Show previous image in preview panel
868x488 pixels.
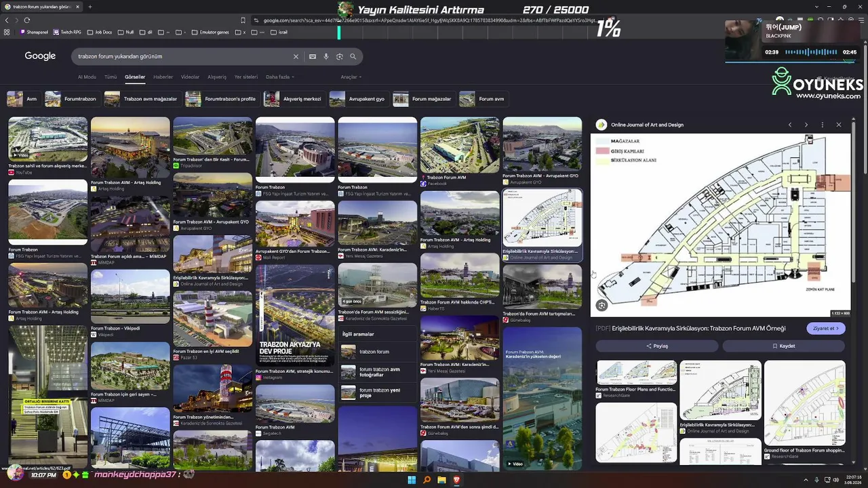tap(790, 125)
